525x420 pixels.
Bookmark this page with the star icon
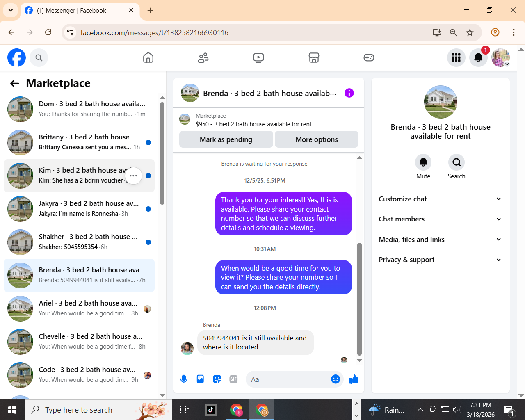pyautogui.click(x=470, y=32)
